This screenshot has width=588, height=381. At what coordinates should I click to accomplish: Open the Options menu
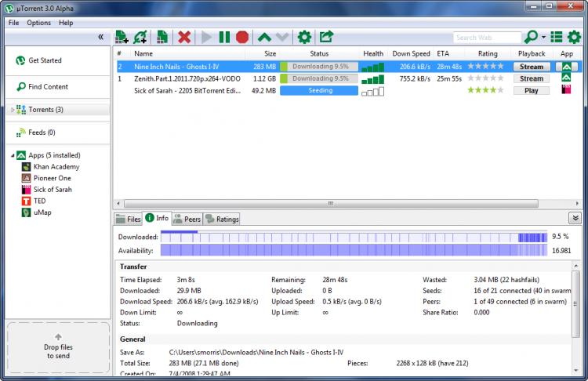point(38,23)
